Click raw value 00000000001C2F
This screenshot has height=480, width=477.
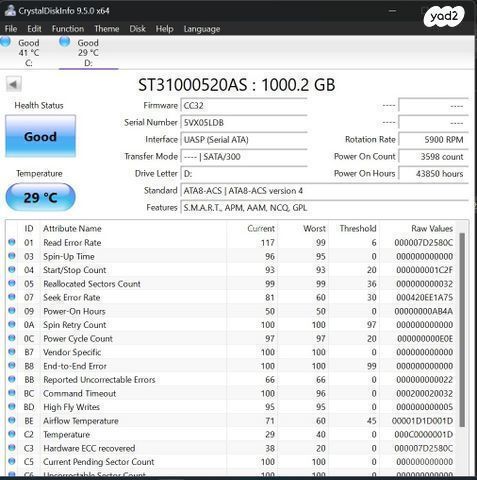424,270
